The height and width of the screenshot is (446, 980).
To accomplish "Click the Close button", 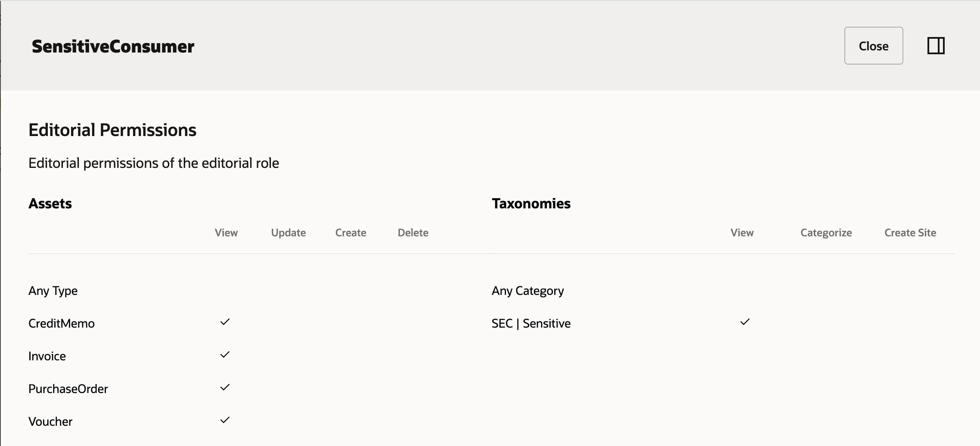I will coord(873,46).
